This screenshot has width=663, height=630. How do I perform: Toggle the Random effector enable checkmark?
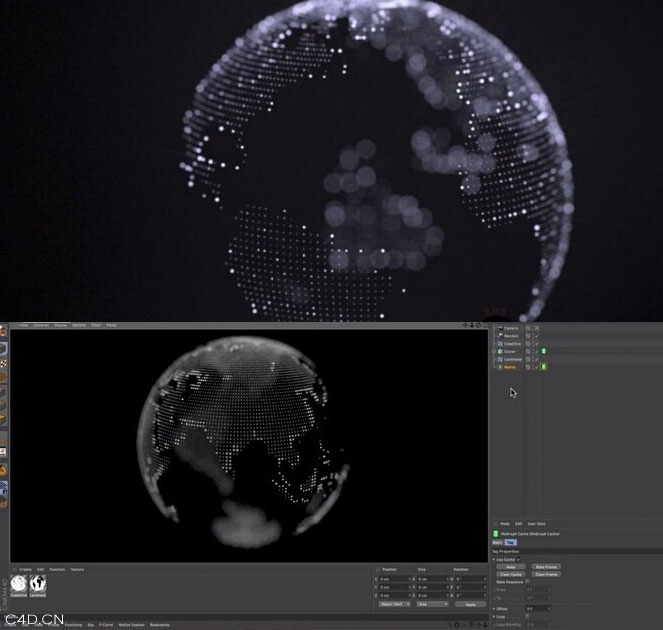click(x=537, y=336)
